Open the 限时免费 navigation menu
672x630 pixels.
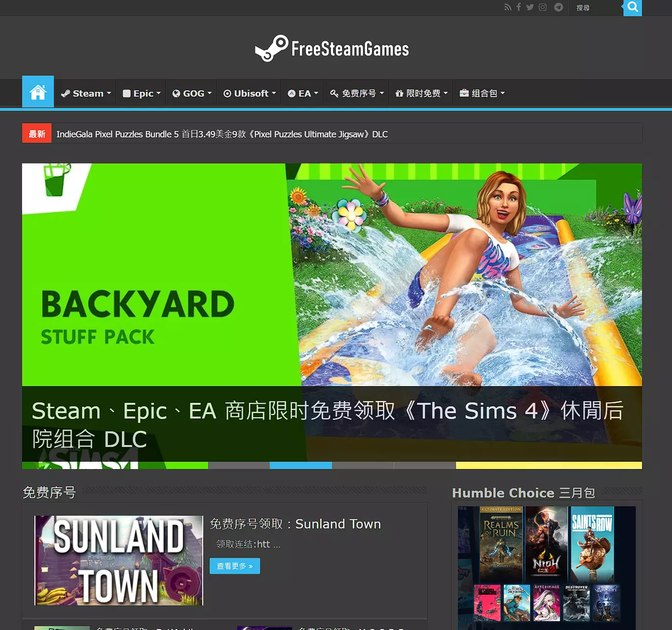pos(422,93)
